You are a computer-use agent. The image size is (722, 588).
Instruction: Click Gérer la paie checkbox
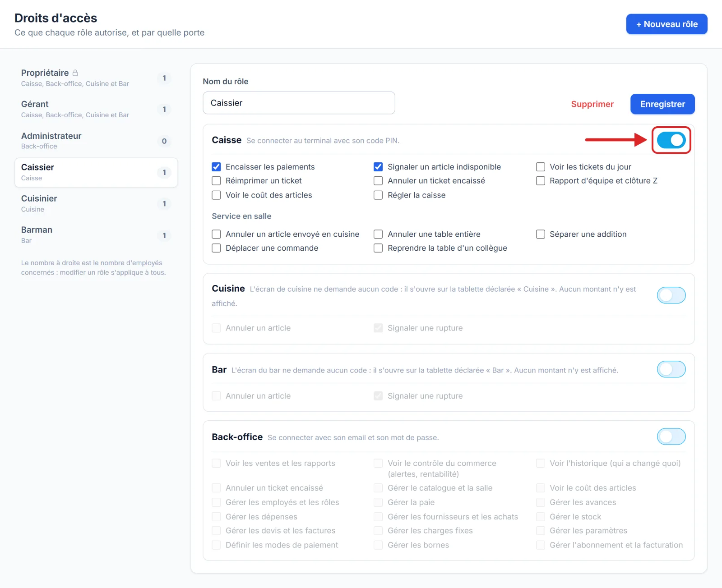378,502
